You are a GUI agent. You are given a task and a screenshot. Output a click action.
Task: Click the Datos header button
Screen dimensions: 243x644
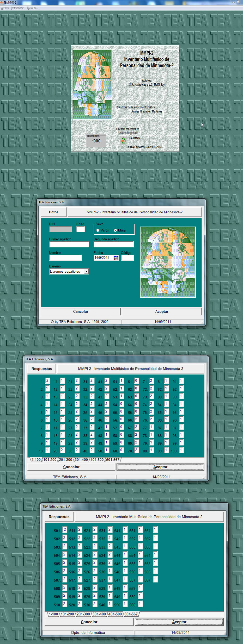[53, 212]
